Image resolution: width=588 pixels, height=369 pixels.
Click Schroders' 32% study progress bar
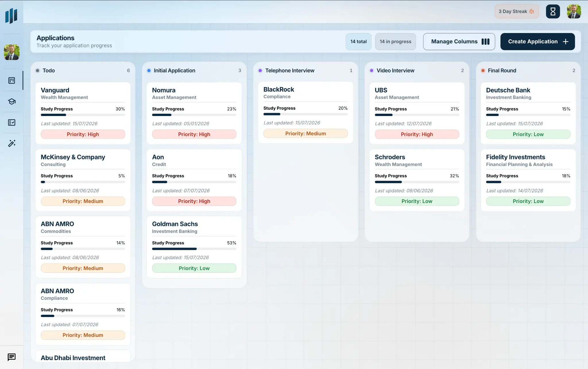click(x=417, y=182)
